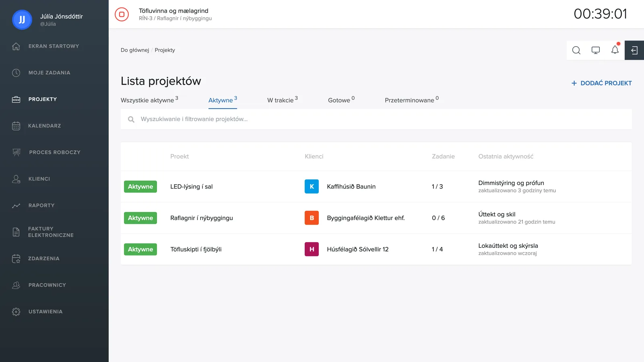The height and width of the screenshot is (362, 644).
Task: Click the blue K client badge
Action: click(312, 187)
